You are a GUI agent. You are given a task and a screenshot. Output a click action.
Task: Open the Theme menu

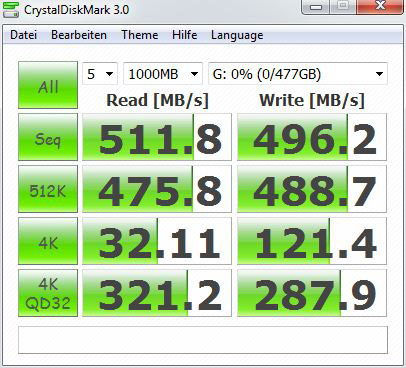click(x=140, y=35)
